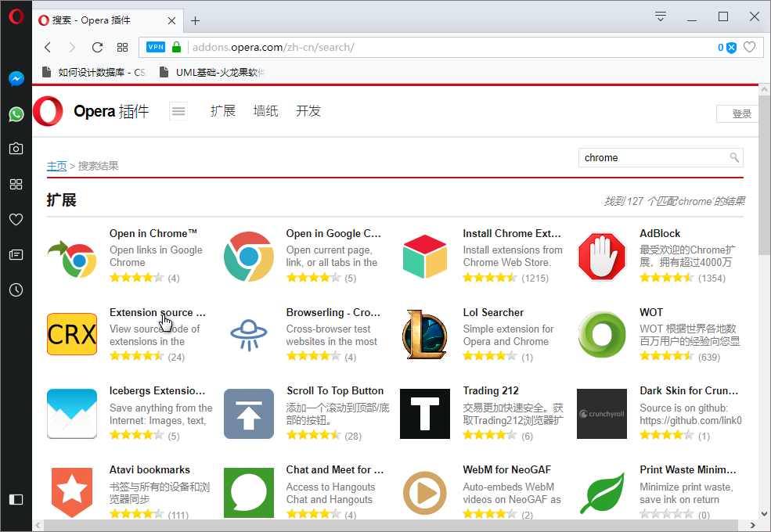Open the CRX extension source icon
This screenshot has width=771, height=532.
click(x=72, y=334)
